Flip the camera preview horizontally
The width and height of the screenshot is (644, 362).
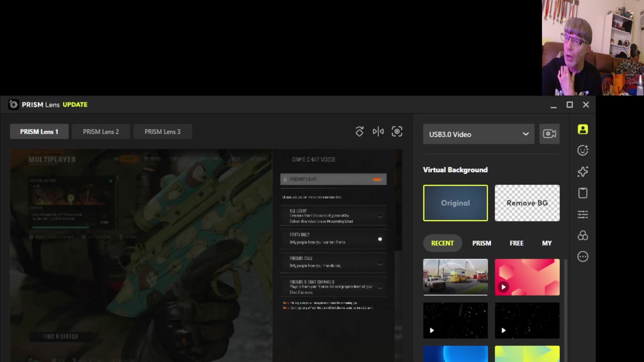pos(378,132)
